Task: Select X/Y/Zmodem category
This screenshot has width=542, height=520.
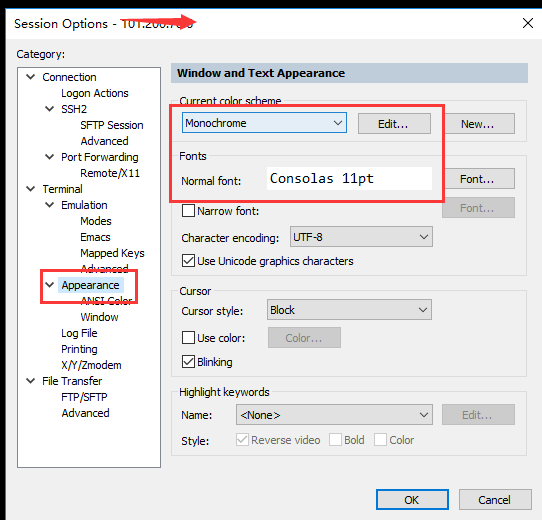Action: [x=91, y=365]
